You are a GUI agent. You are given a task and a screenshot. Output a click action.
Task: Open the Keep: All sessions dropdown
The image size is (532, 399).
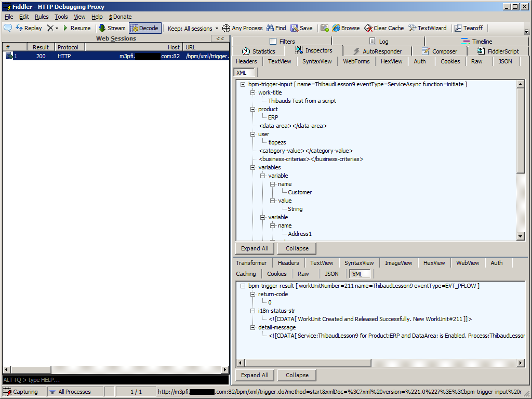pyautogui.click(x=191, y=29)
